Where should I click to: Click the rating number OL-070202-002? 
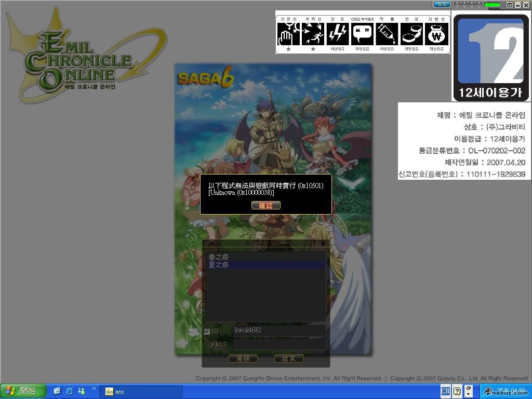(x=497, y=150)
